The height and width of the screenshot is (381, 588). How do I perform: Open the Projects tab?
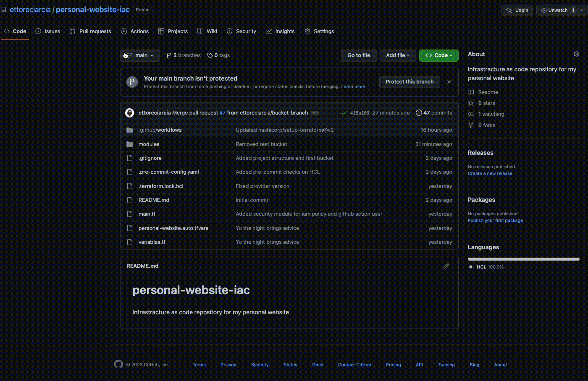173,31
